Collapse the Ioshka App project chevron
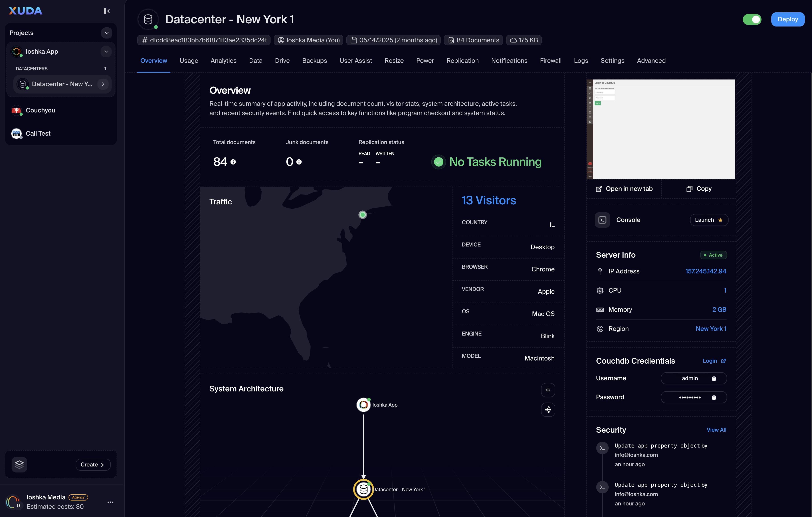The height and width of the screenshot is (517, 812). click(x=106, y=52)
